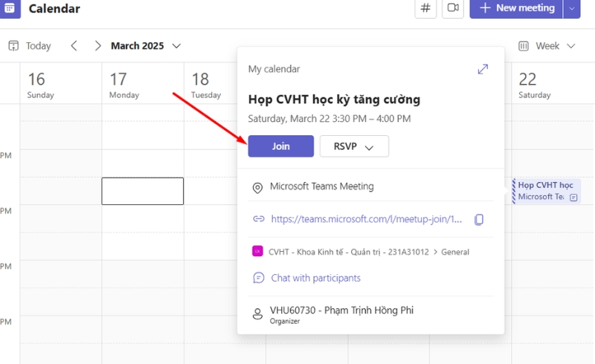Click the Today calendar icon

13,46
